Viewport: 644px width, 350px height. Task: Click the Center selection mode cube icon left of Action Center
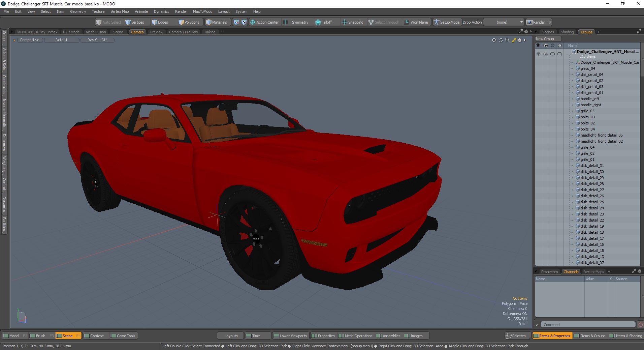point(244,22)
